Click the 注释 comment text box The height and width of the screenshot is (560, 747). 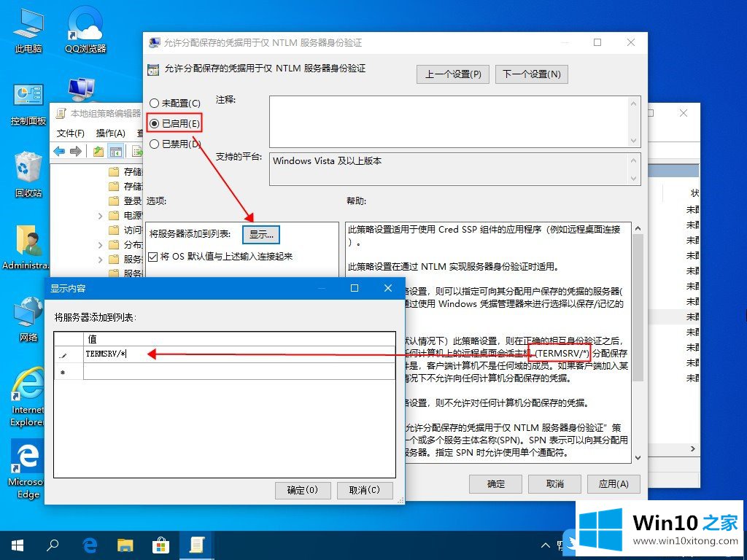pos(449,122)
